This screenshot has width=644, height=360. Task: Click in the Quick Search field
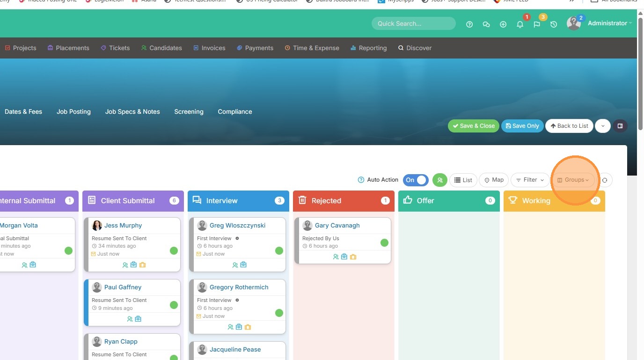point(414,23)
